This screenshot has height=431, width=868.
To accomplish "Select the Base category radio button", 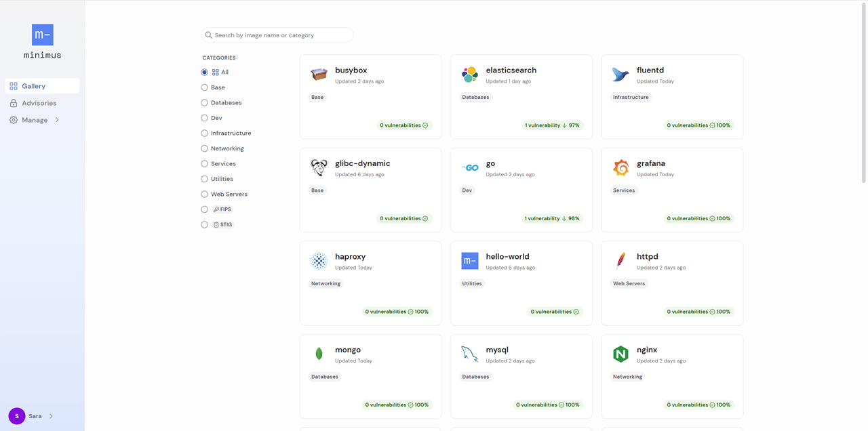I will (x=204, y=87).
